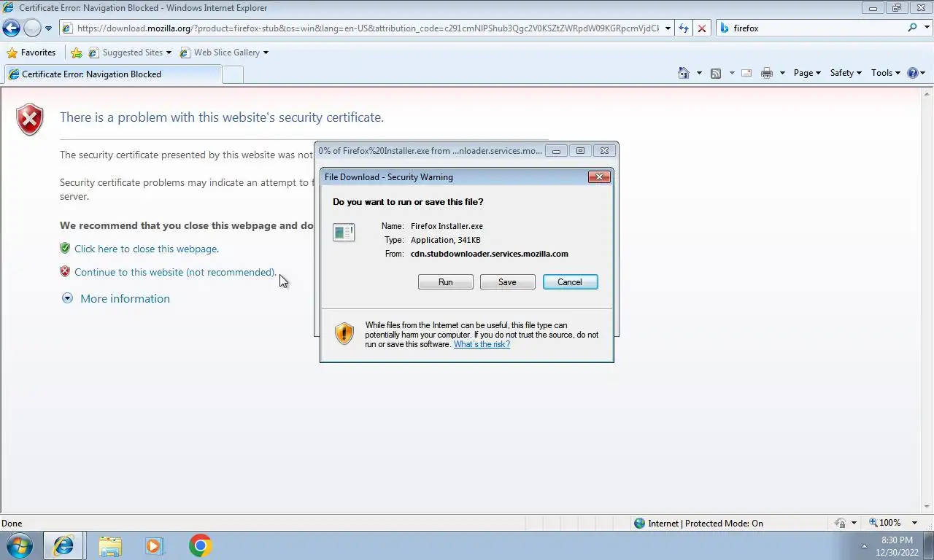Open the Web Slice Gallery link

[224, 52]
